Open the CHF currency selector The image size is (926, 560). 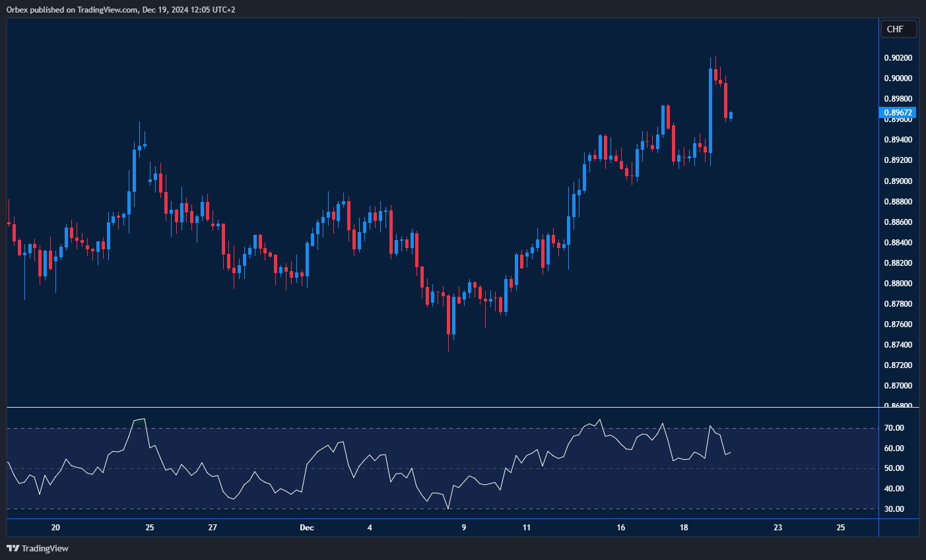(x=898, y=29)
